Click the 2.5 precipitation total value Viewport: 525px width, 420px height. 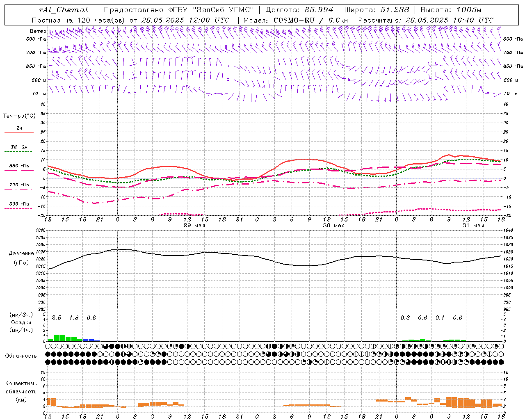click(x=56, y=318)
